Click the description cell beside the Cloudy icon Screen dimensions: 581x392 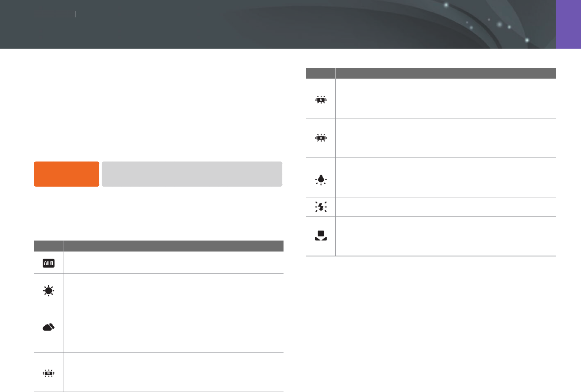point(173,328)
